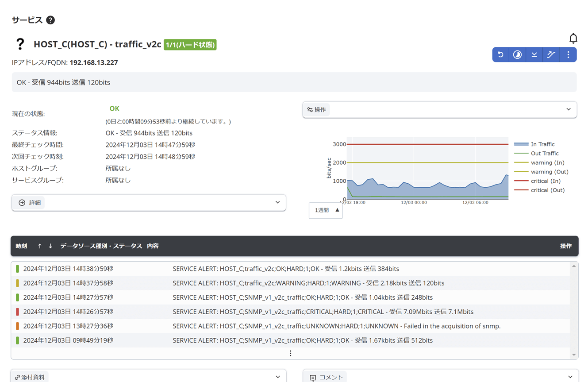
Task: Toggle critical (In) legend entry
Action: [x=537, y=181]
